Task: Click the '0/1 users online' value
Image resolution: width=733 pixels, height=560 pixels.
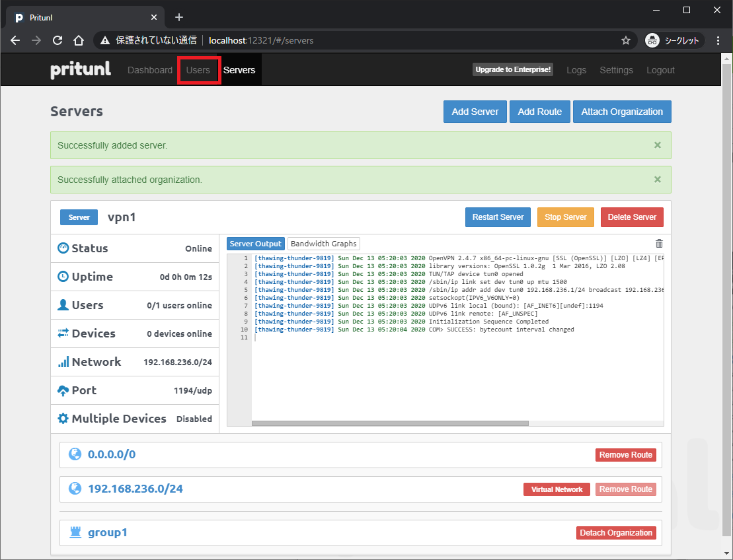Action: coord(180,306)
